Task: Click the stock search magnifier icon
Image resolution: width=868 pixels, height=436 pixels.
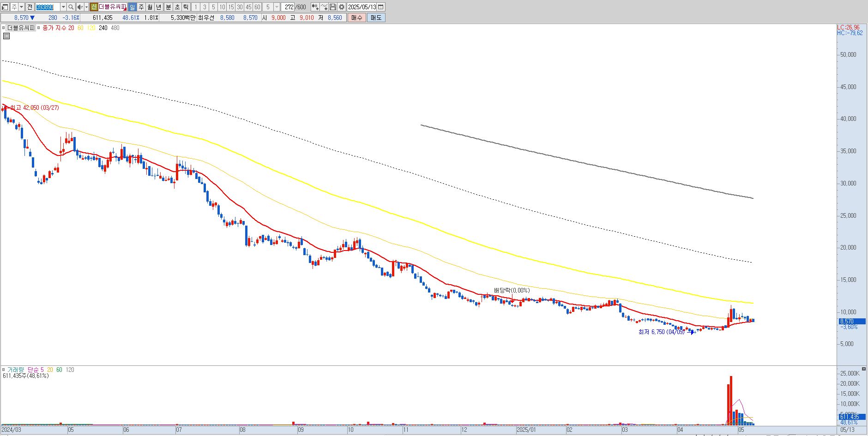Action: click(x=71, y=7)
